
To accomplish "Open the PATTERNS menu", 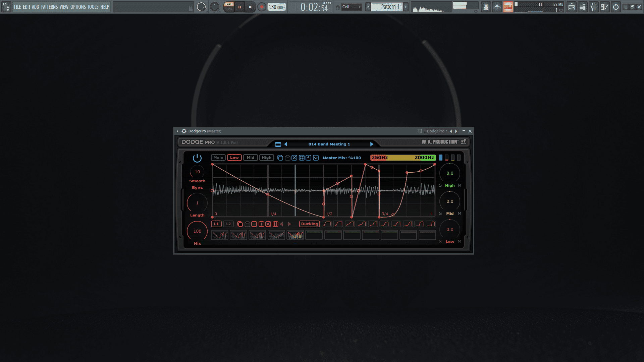I will tap(49, 7).
